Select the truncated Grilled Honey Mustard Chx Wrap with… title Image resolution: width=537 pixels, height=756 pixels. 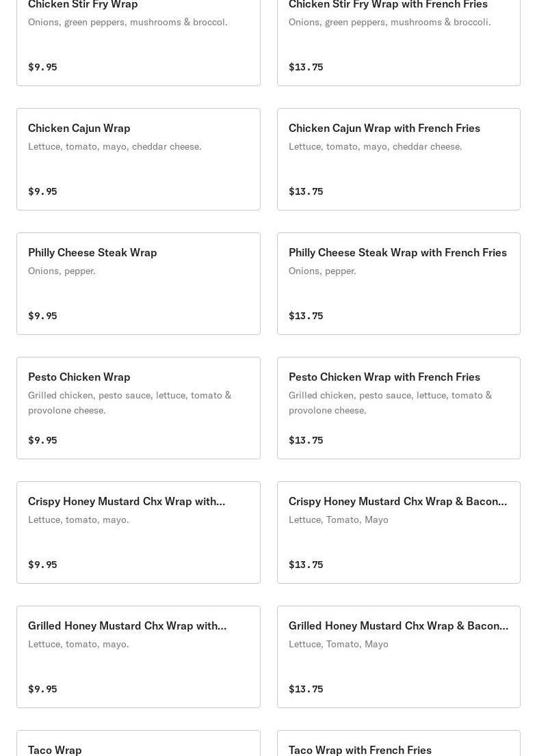127,625
